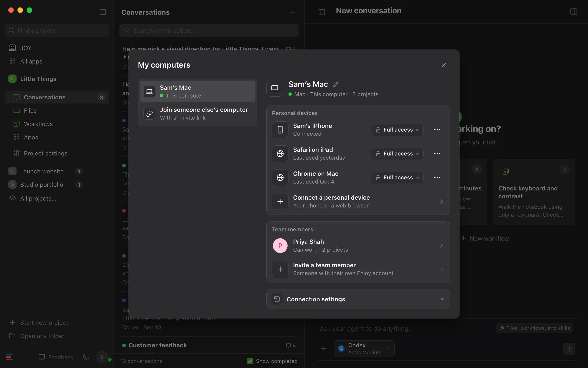Click Connect a personal device row

pyautogui.click(x=358, y=201)
